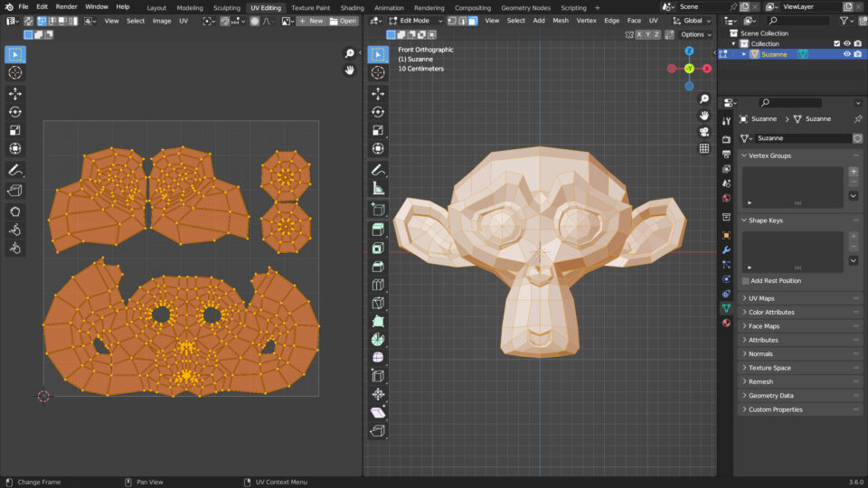The height and width of the screenshot is (488, 868).
Task: Open the Render properties tab icon
Action: (726, 139)
